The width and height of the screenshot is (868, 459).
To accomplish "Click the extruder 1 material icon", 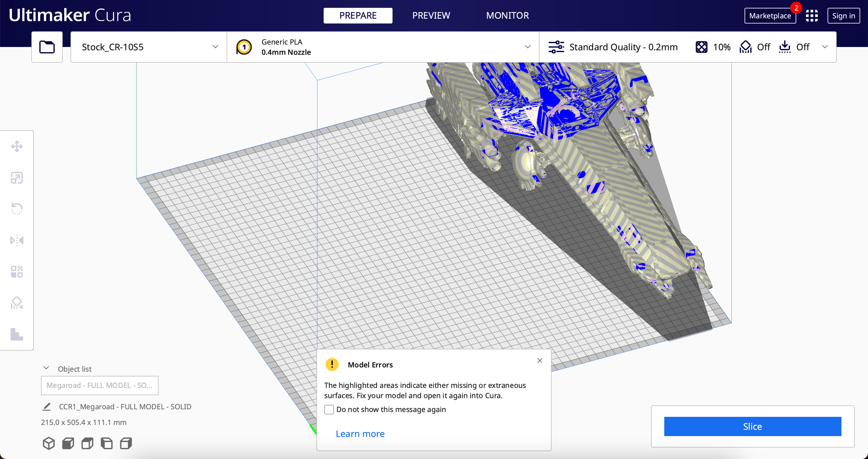I will tap(244, 47).
